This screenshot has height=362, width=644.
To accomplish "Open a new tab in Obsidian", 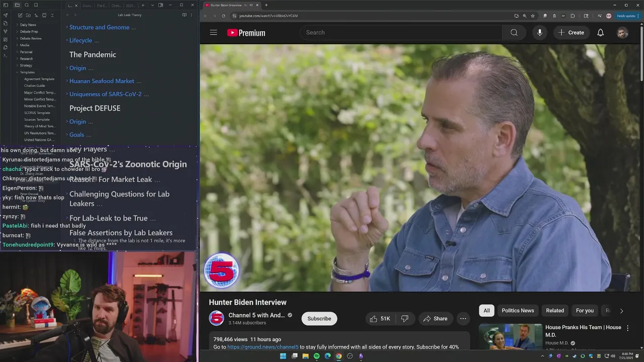I will click(143, 5).
